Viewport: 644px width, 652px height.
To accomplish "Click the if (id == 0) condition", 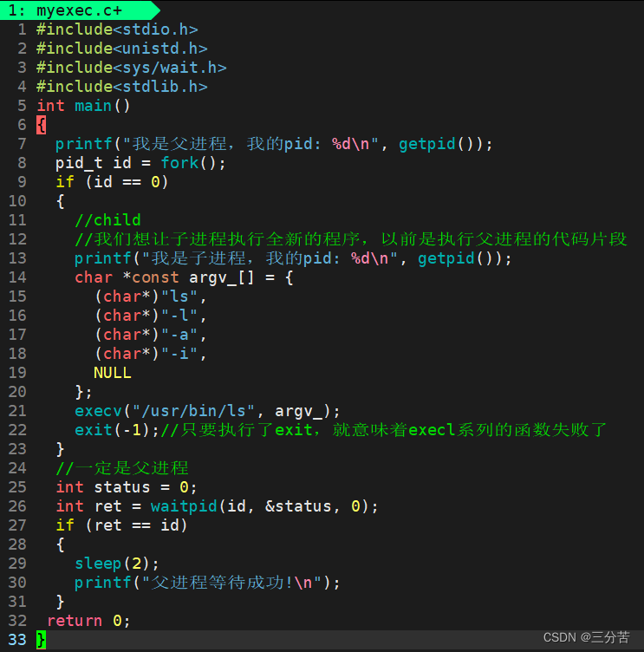I will tap(112, 182).
